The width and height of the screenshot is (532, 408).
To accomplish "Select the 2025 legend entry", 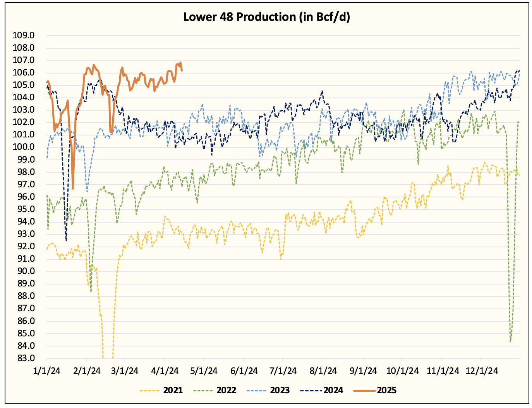I will [x=375, y=390].
